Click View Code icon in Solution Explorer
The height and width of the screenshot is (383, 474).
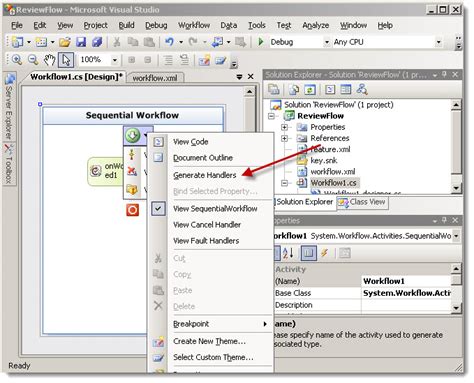pos(330,89)
